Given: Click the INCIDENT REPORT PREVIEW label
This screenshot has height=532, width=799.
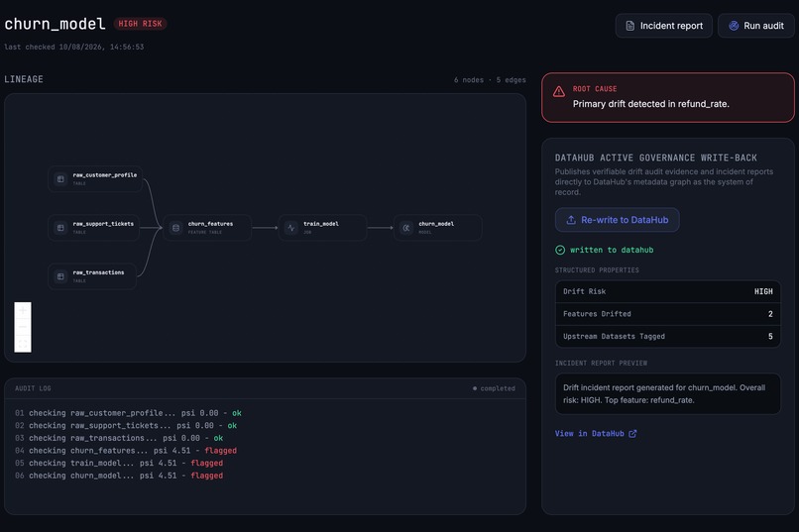Looking at the screenshot, I should [601, 363].
